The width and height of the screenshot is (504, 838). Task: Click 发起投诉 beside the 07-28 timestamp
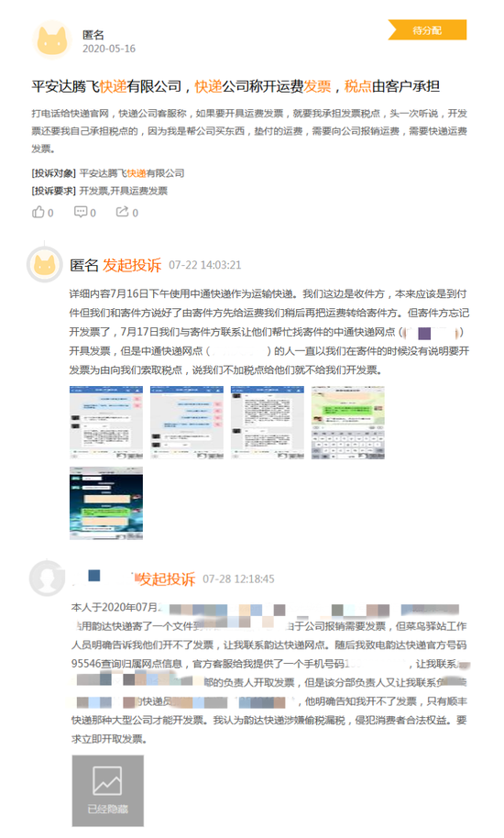pos(167,579)
